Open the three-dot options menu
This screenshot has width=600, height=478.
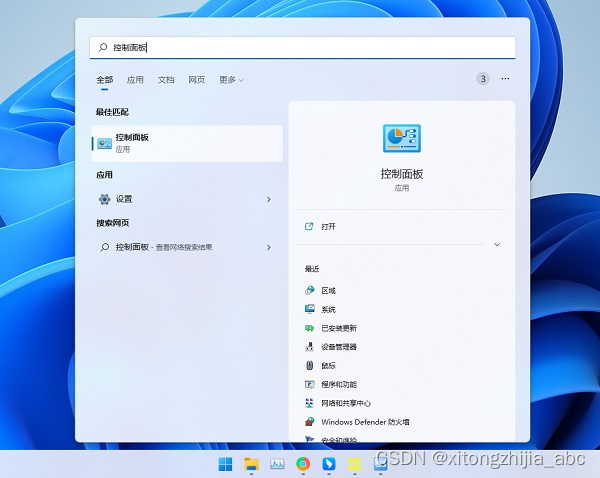click(505, 78)
